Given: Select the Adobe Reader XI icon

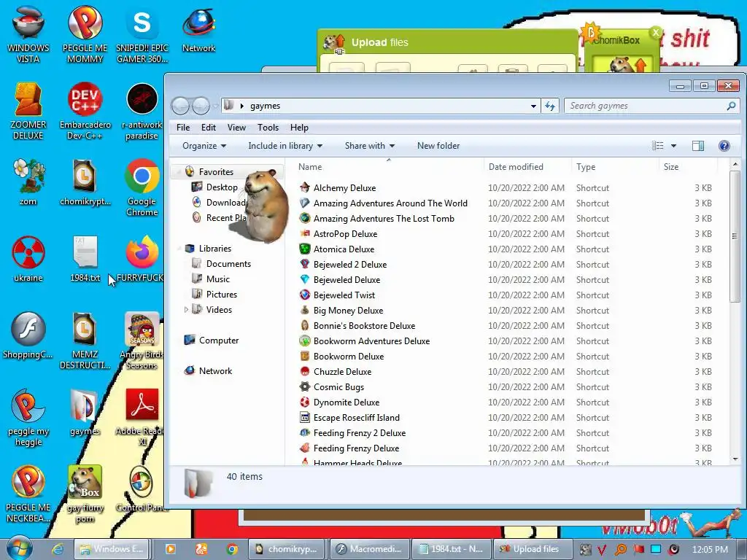Looking at the screenshot, I should tap(142, 418).
